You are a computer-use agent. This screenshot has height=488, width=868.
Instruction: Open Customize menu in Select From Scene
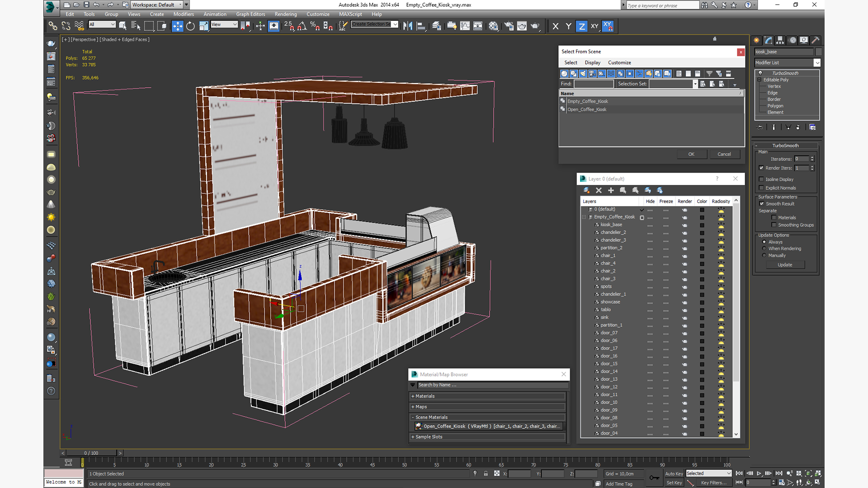tap(619, 63)
